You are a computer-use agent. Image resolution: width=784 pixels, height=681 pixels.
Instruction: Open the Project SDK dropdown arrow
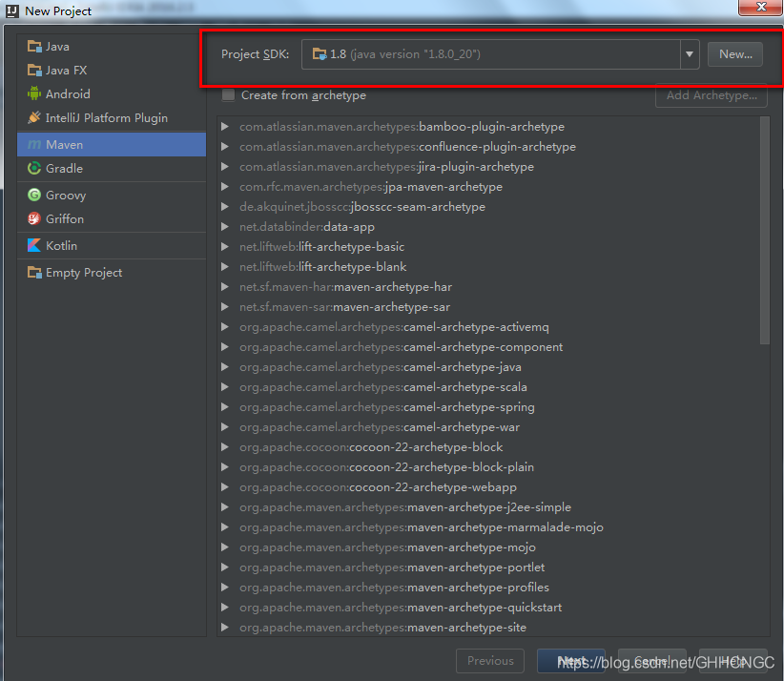point(690,54)
